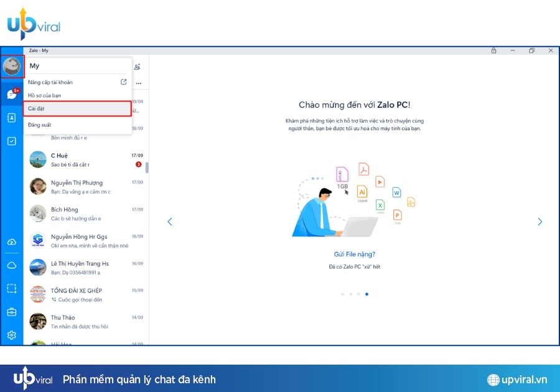This screenshot has width=560, height=392.
Task: Click the lock icon in title bar
Action: point(493,50)
